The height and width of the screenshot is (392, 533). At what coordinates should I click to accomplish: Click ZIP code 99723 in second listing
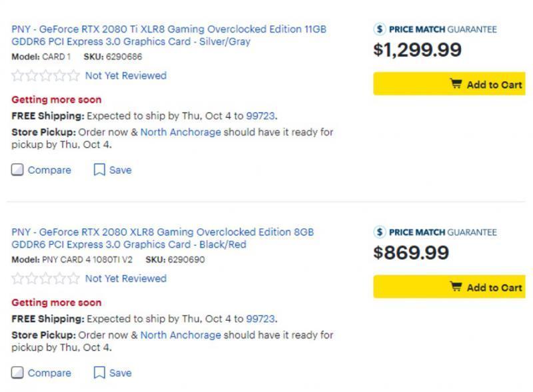coord(261,319)
